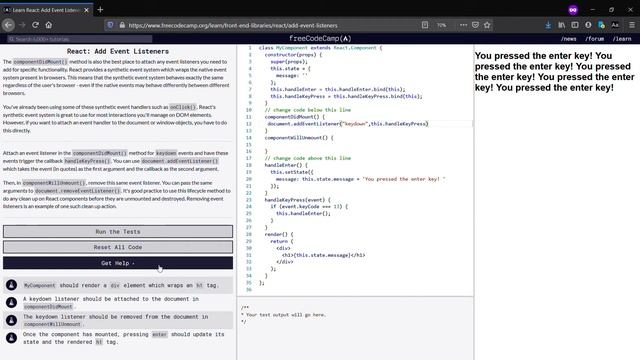Screen dimensions: 640x360
Task: Click test icon beside div element requirement
Action: [11, 285]
